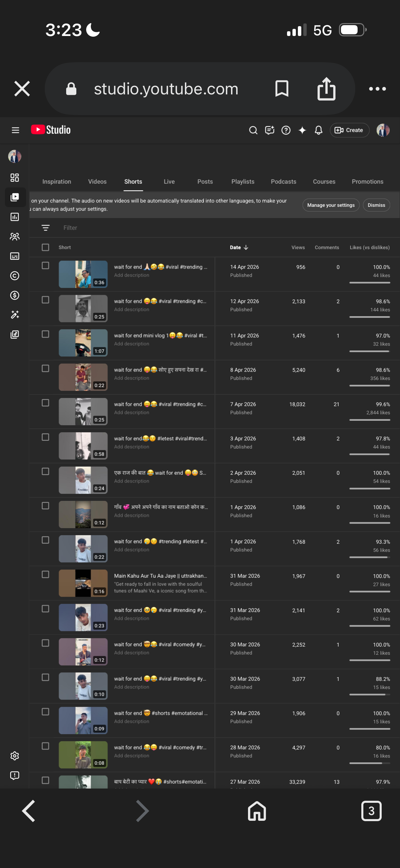Viewport: 400px width, 868px height.
Task: Click the Manage your settings button
Action: (331, 205)
